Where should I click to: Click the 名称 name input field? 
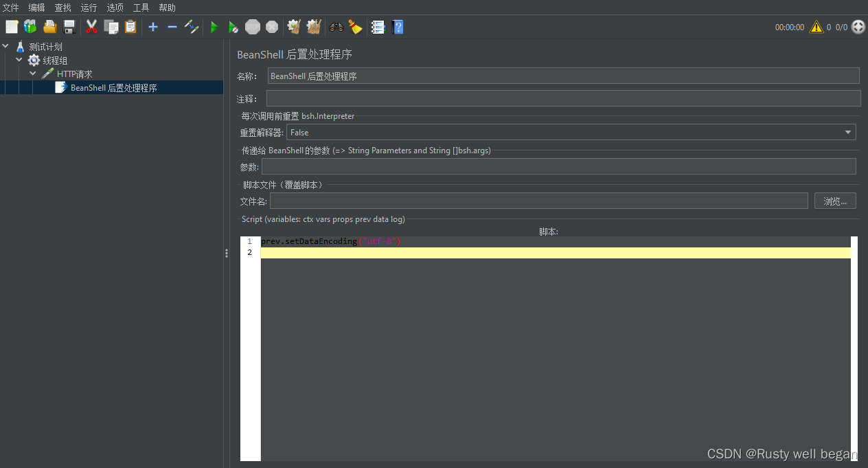(563, 76)
